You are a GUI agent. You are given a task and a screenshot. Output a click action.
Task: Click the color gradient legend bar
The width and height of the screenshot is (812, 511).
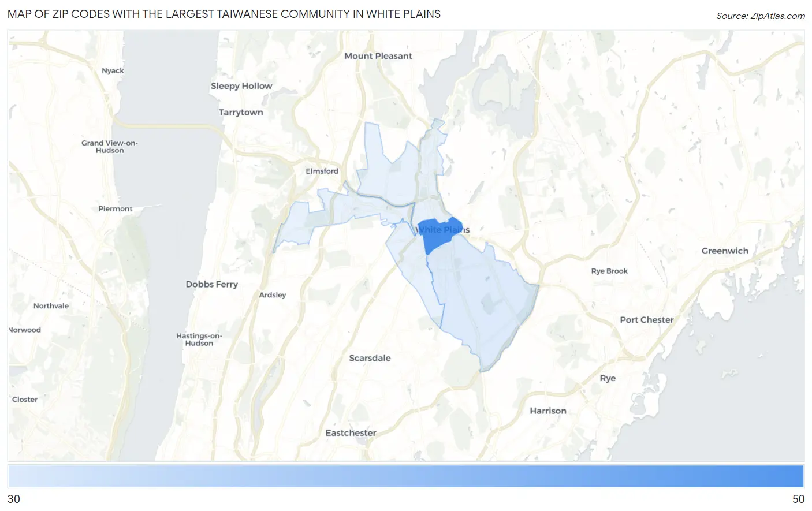coord(405,477)
